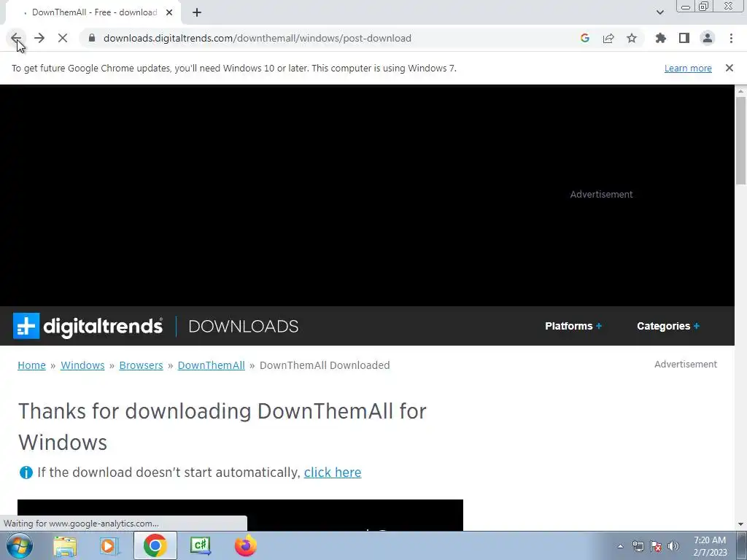Go to the Windows breadcrumb link
Viewport: 747px width, 560px height.
tap(82, 365)
